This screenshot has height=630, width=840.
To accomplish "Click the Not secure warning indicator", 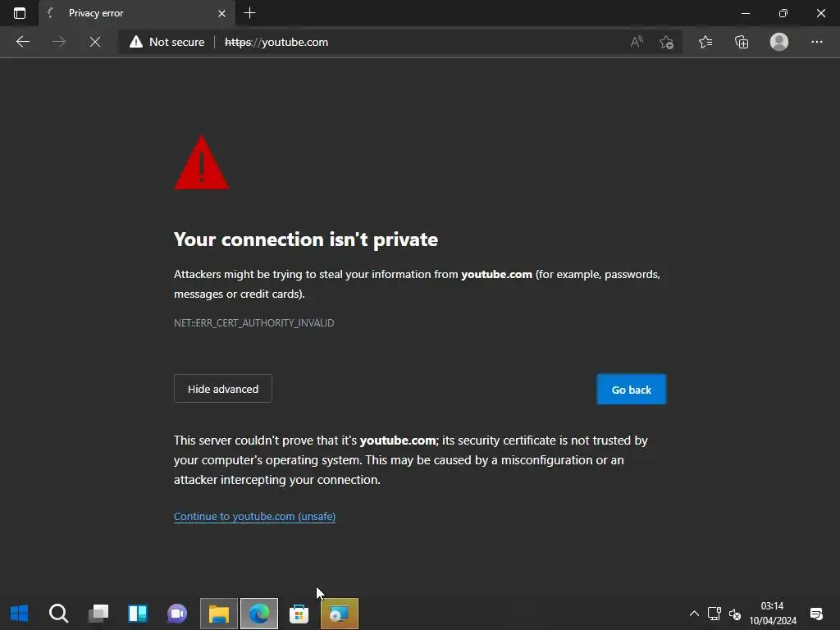I will click(167, 42).
